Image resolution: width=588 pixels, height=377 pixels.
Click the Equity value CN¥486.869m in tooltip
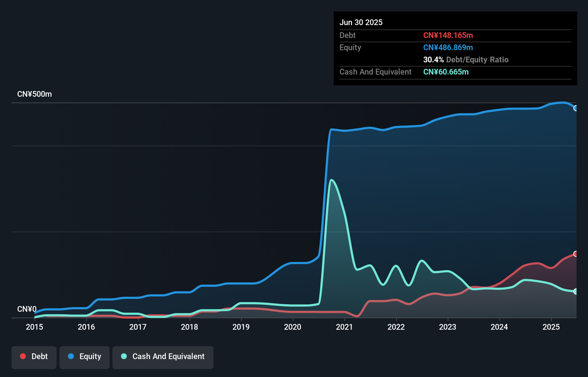pyautogui.click(x=448, y=47)
